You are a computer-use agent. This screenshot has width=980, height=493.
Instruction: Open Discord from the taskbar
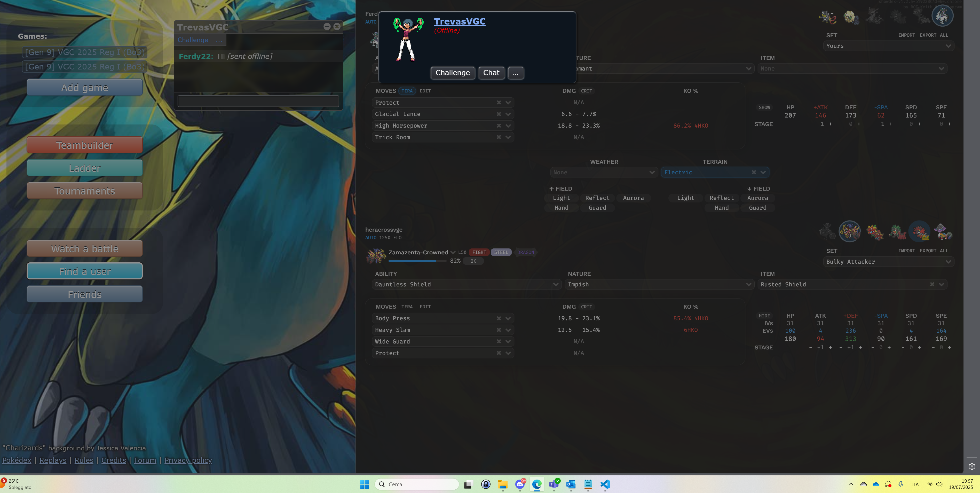pos(520,484)
